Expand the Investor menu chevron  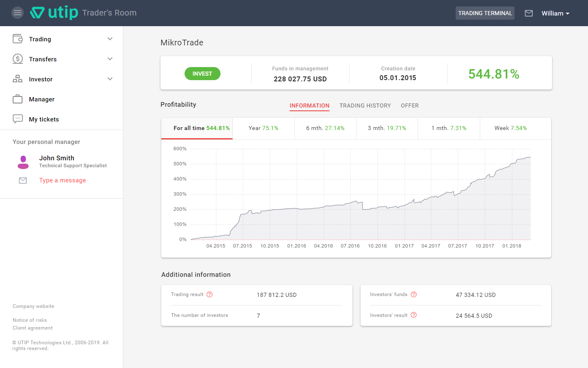pos(110,79)
